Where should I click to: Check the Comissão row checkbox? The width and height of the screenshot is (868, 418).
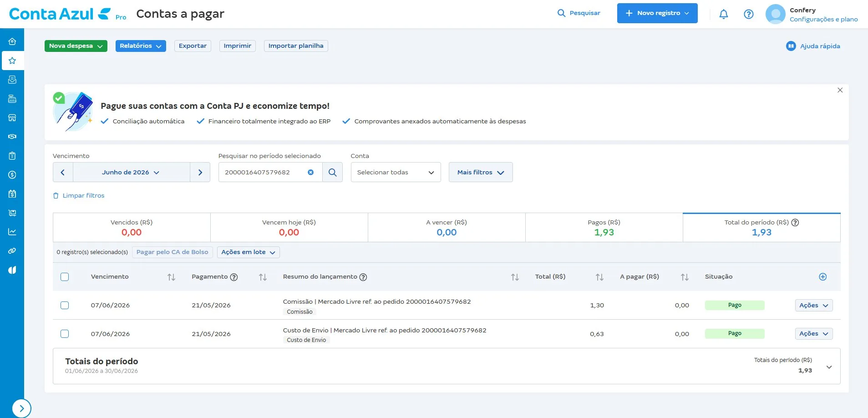tap(65, 305)
